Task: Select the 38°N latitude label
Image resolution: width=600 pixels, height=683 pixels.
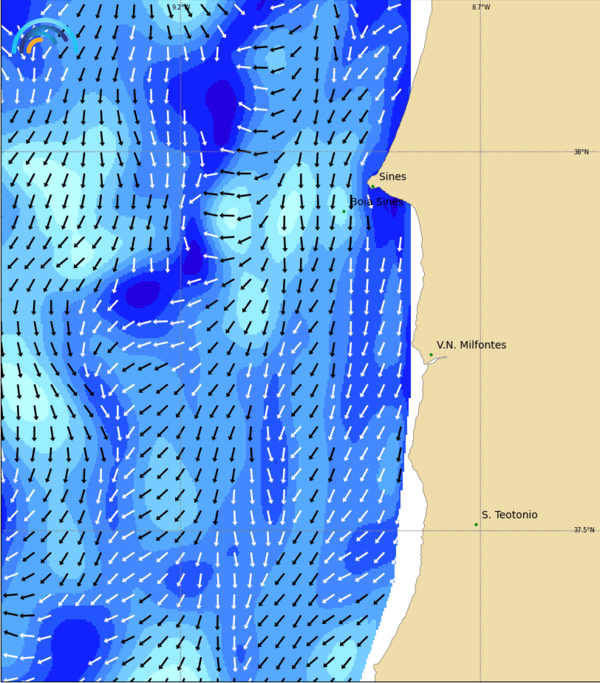Action: pyautogui.click(x=581, y=152)
